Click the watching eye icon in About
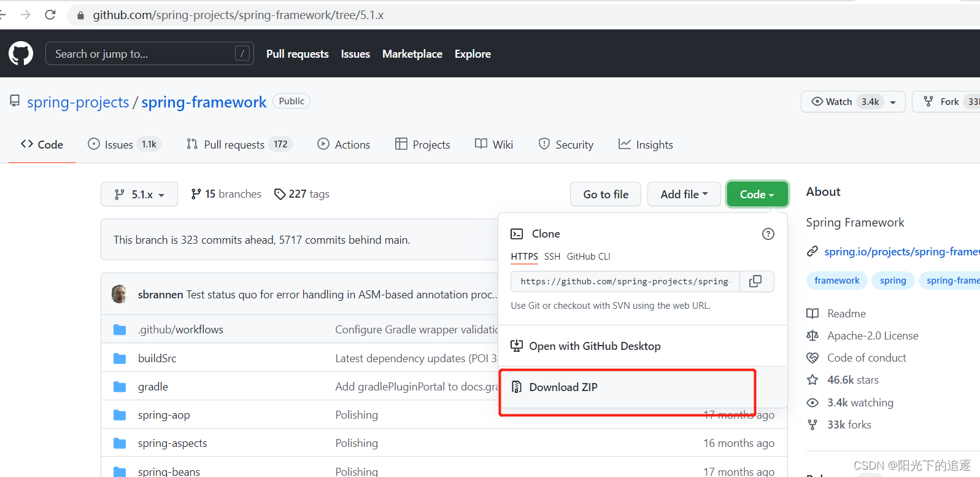980x477 pixels. (x=812, y=403)
